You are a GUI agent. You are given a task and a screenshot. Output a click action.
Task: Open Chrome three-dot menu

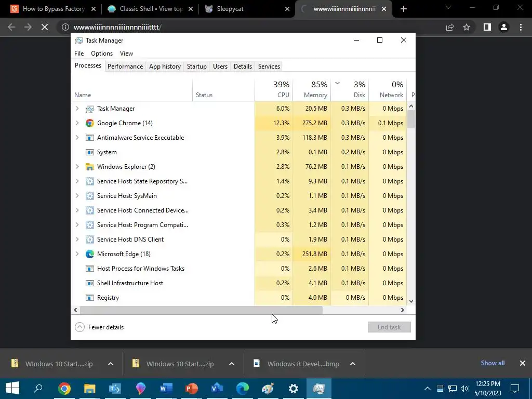point(521,27)
